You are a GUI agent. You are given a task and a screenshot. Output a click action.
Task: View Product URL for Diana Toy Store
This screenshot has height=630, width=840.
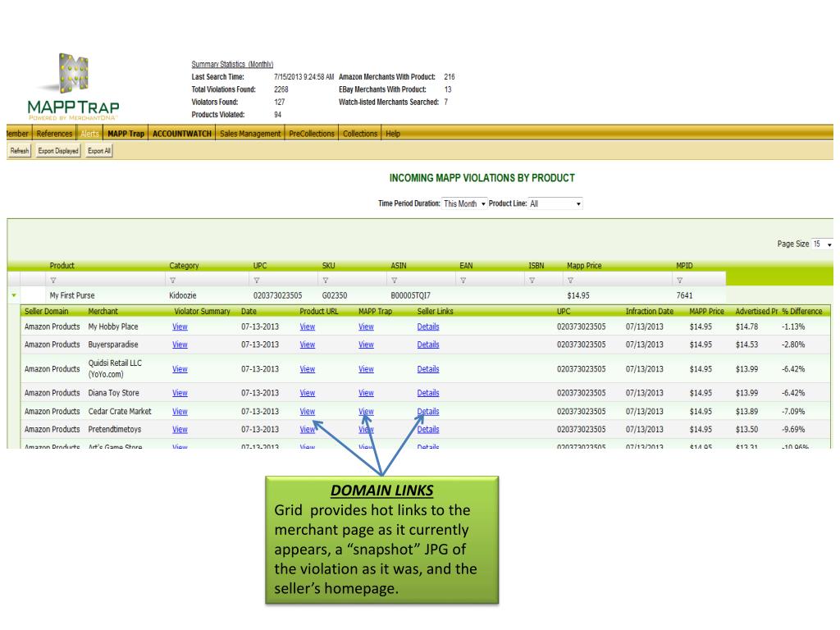[x=308, y=393]
